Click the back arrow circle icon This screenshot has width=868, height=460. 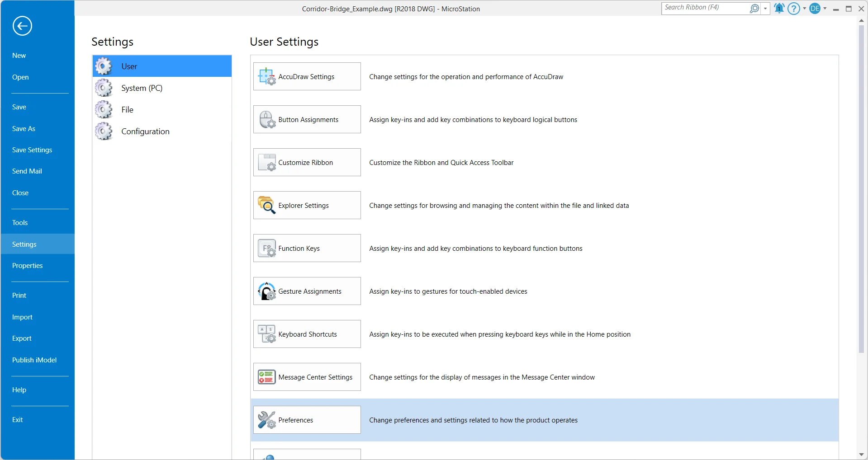pyautogui.click(x=22, y=26)
